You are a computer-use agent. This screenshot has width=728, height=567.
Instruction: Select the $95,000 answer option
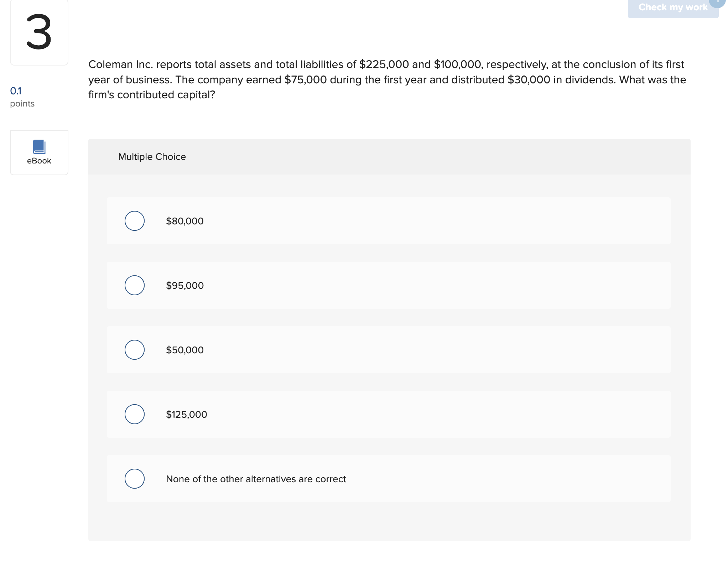134,285
